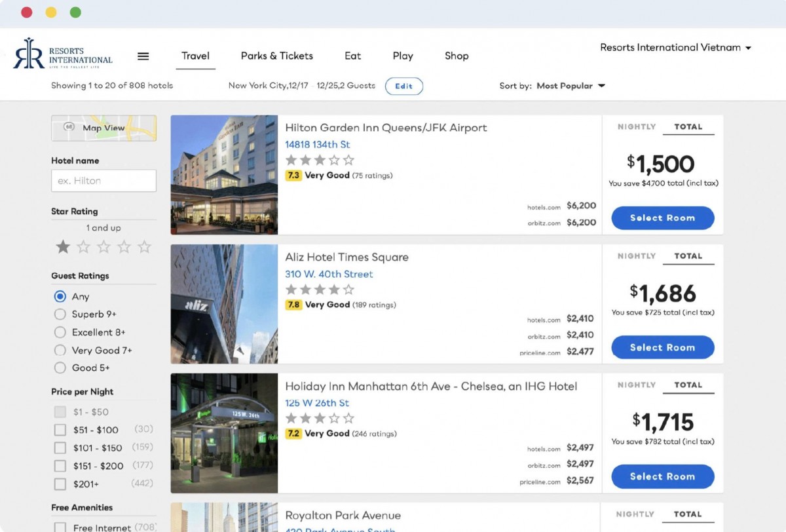
Task: Click the Hilton Garden Inn hotel photo
Action: pos(224,175)
